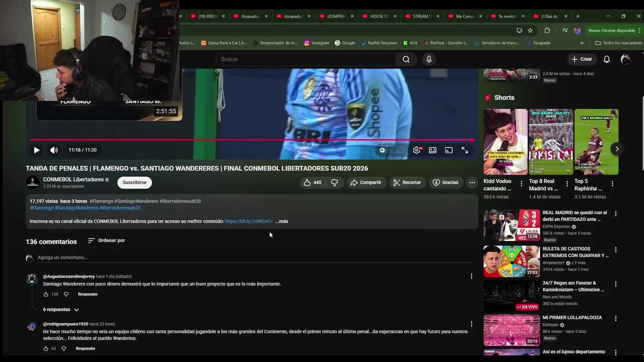Like the comment by @Augustocesarelmejorrey
644x362 pixels.
(x=46, y=294)
